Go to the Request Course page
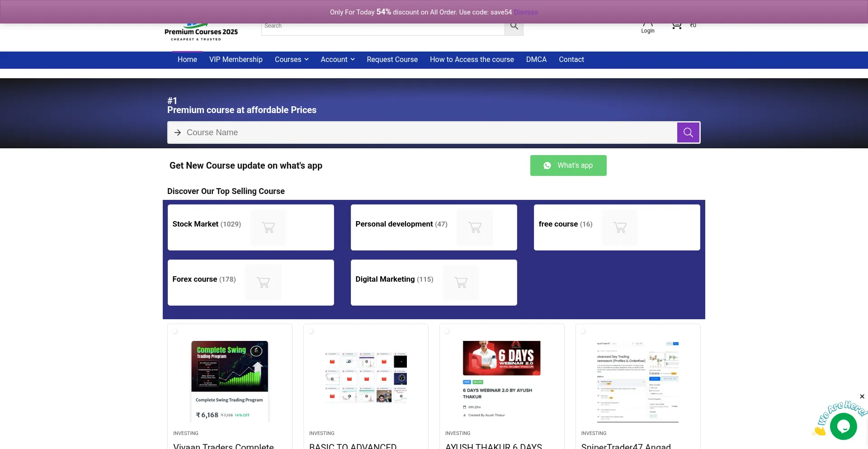The height and width of the screenshot is (449, 868). (x=392, y=60)
